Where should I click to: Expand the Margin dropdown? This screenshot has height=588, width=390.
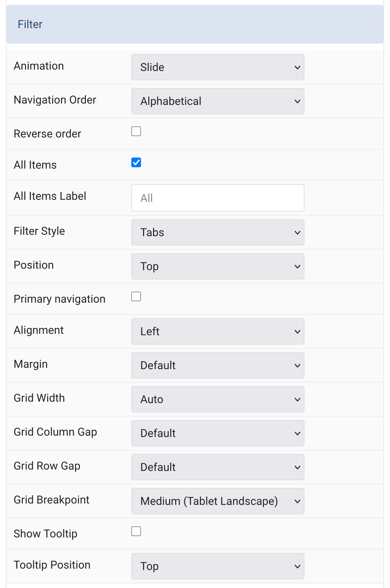pos(218,365)
